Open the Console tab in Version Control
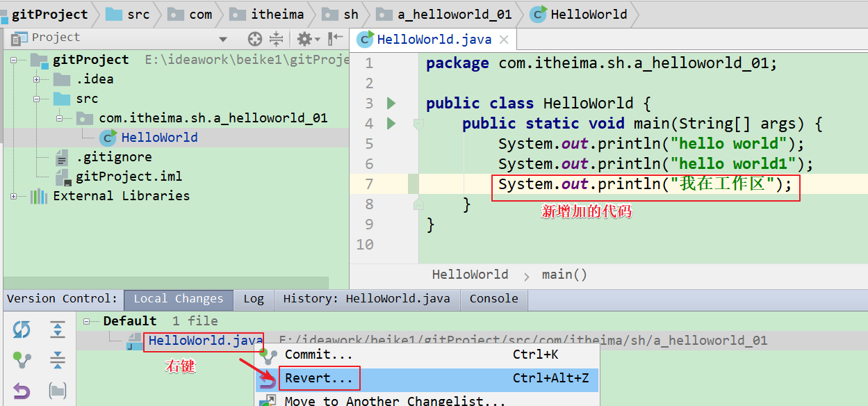Viewport: 868px width, 406px height. (493, 299)
